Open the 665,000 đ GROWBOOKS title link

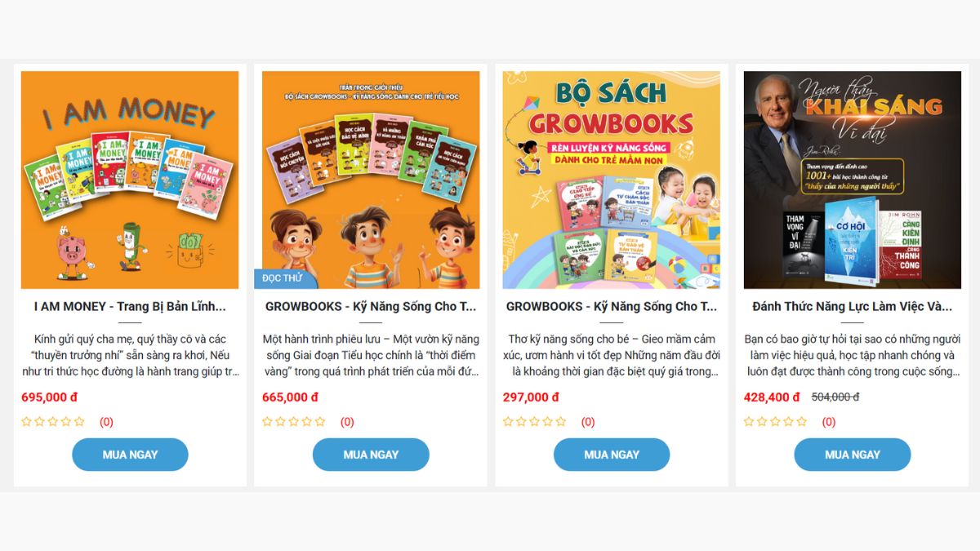371,307
